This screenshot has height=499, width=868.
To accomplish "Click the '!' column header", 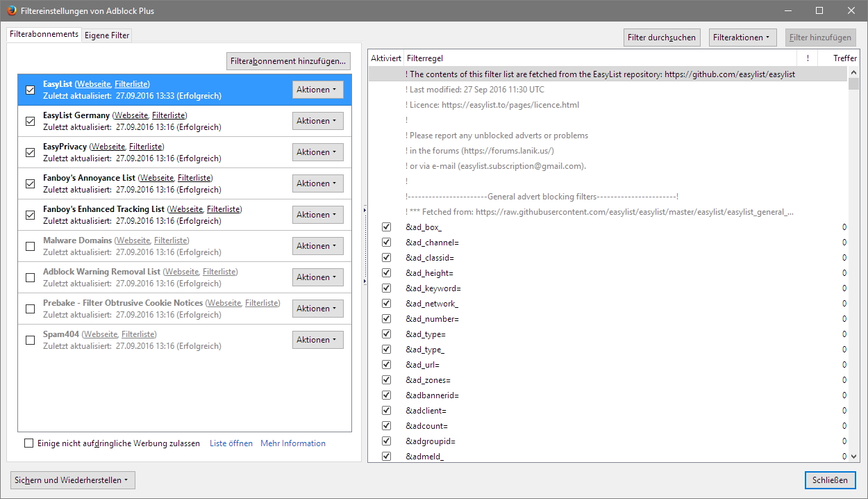I will pos(808,58).
